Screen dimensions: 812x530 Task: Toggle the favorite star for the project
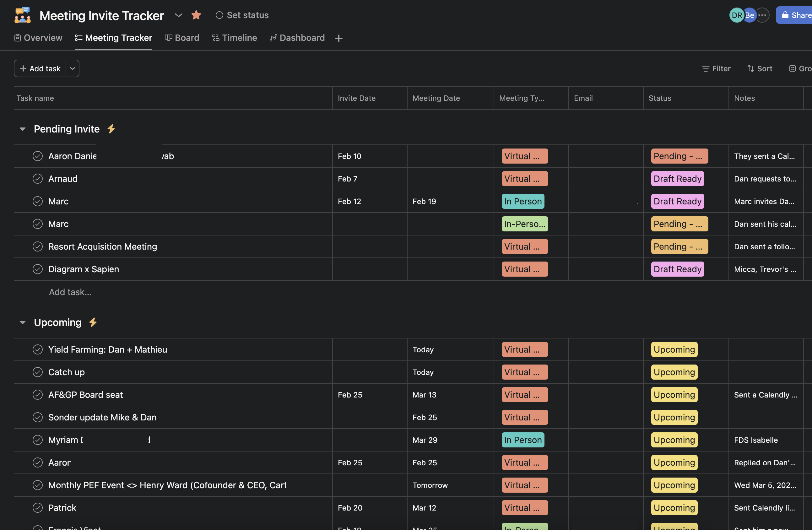tap(196, 15)
